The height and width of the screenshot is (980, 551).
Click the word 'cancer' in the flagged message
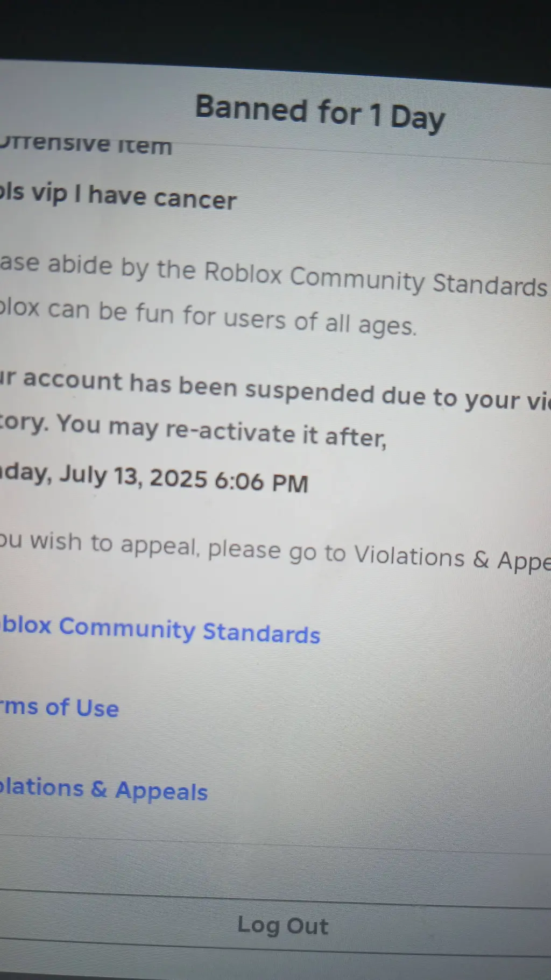point(195,200)
